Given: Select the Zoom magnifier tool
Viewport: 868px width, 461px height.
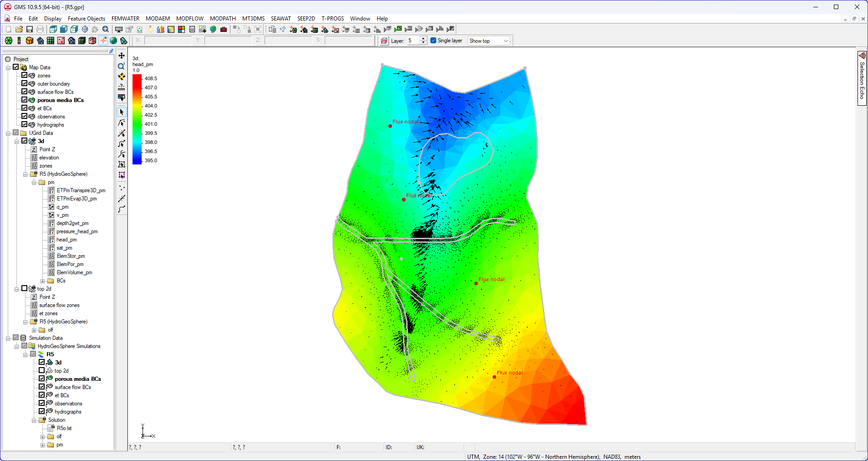Looking at the screenshot, I should coord(122,66).
